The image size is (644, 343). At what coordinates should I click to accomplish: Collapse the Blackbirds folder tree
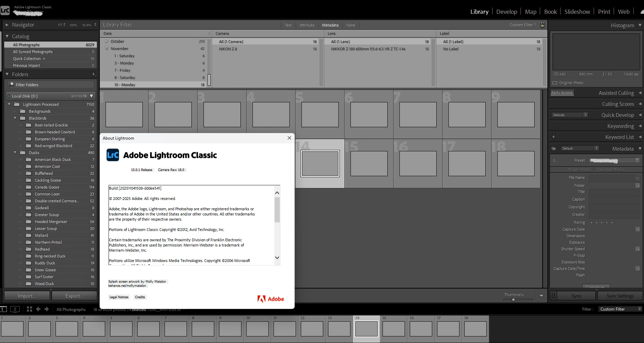[x=15, y=118]
